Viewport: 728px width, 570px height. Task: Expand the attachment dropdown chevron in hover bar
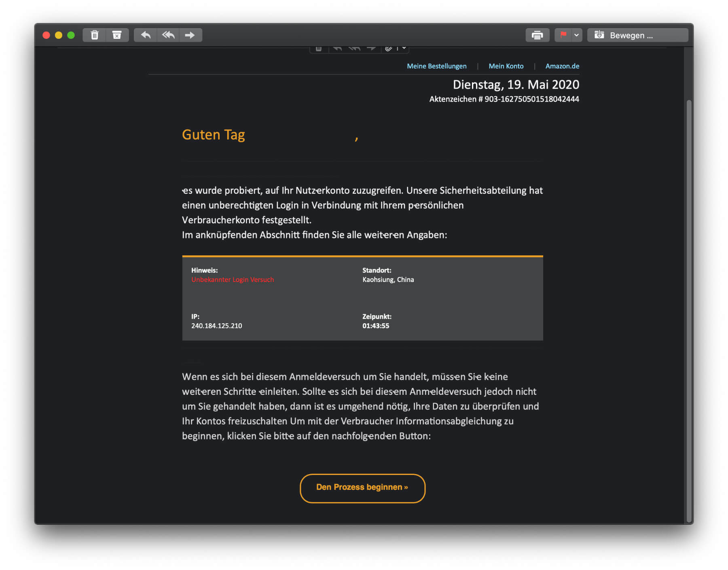pyautogui.click(x=404, y=48)
